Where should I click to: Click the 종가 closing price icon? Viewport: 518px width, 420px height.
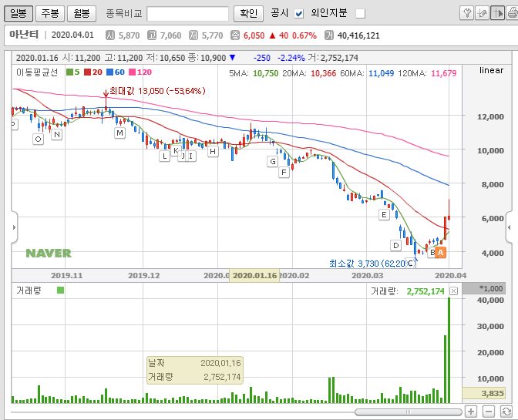pos(235,35)
